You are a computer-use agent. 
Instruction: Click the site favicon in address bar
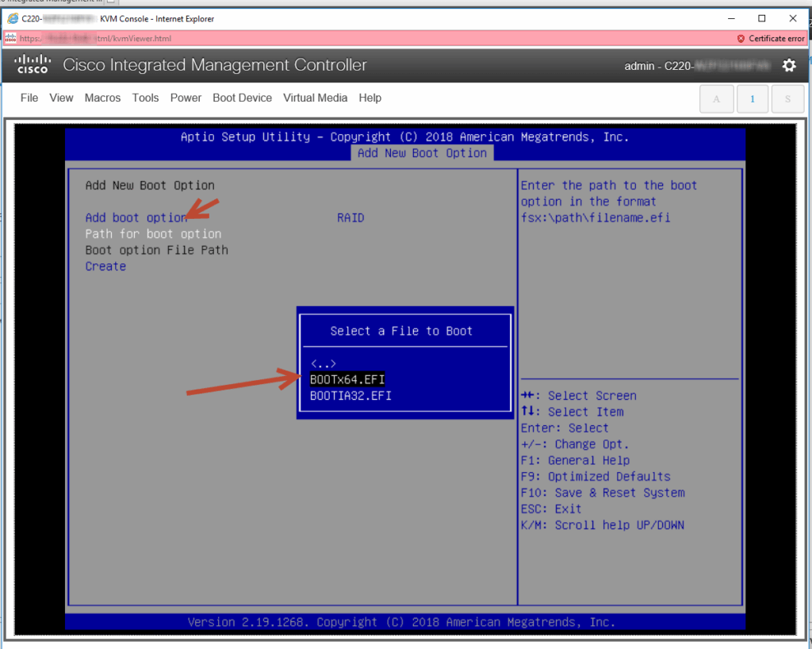coord(10,38)
